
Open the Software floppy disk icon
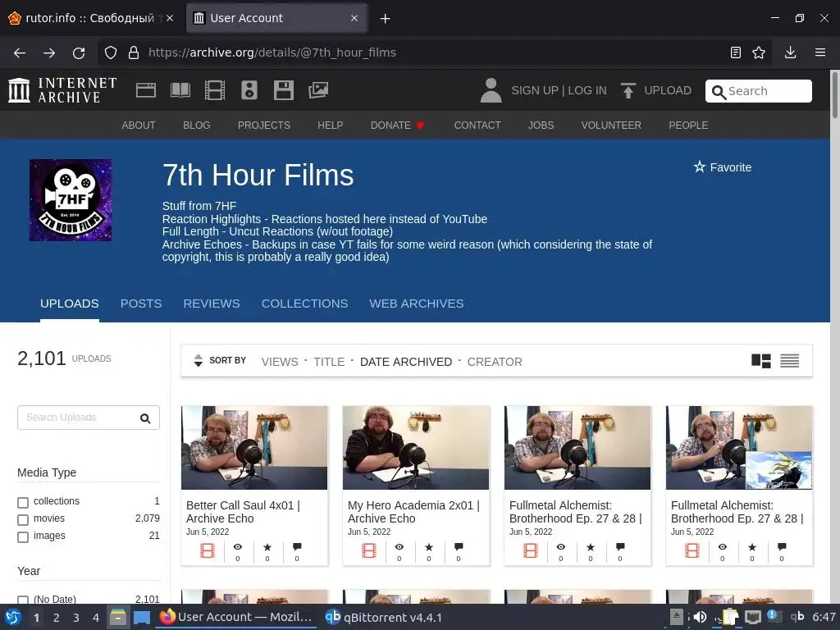283,90
